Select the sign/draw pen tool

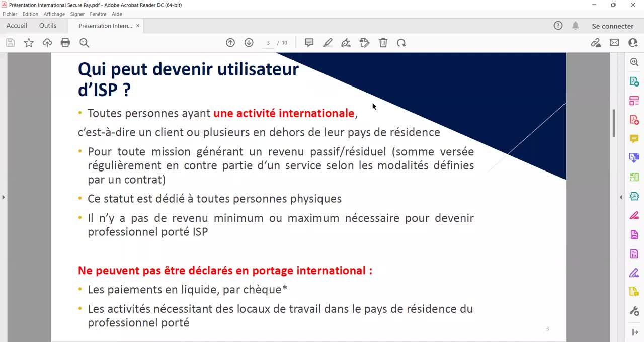[346, 43]
